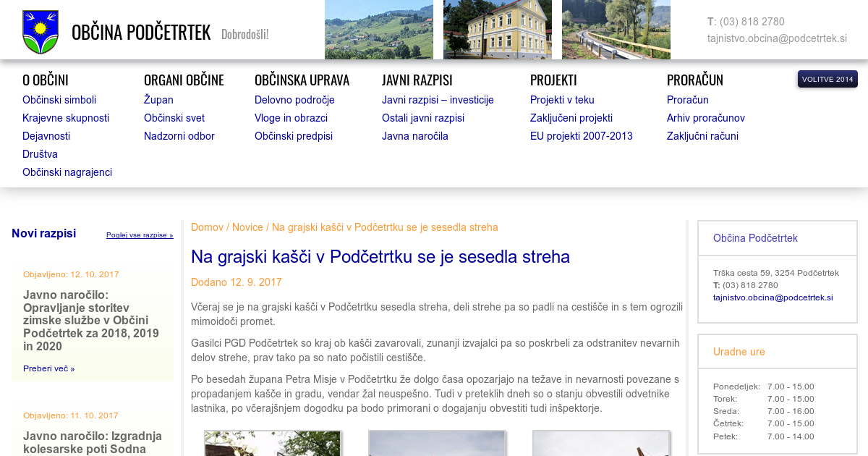
Task: Open the kolesarske poti tender title
Action: pos(92,442)
